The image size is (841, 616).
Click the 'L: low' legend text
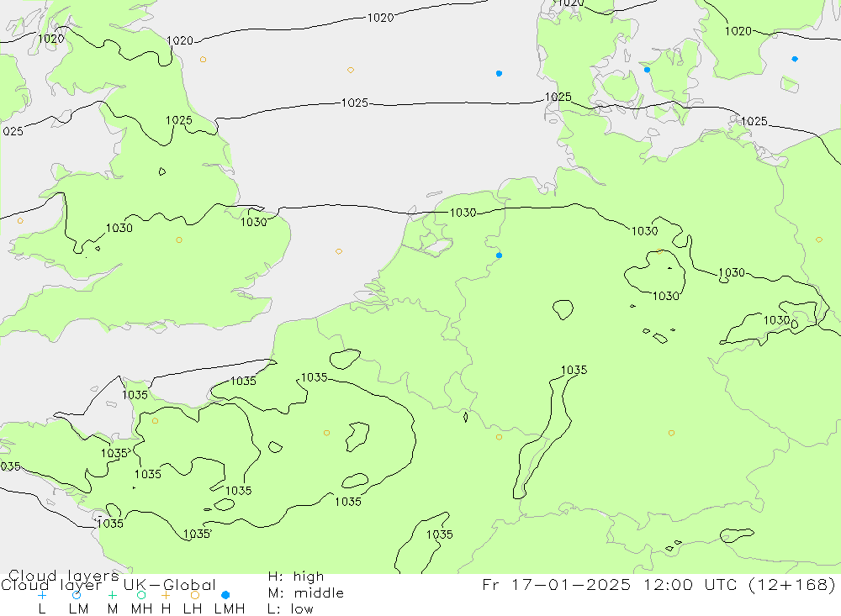(x=291, y=609)
